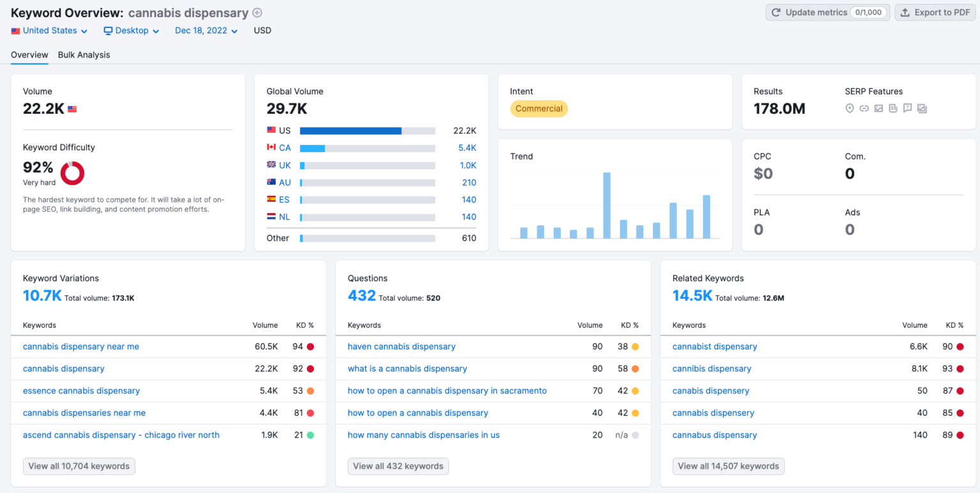Open related keyword 'cannabist dispensary'
The image size is (980, 493).
[x=715, y=347]
